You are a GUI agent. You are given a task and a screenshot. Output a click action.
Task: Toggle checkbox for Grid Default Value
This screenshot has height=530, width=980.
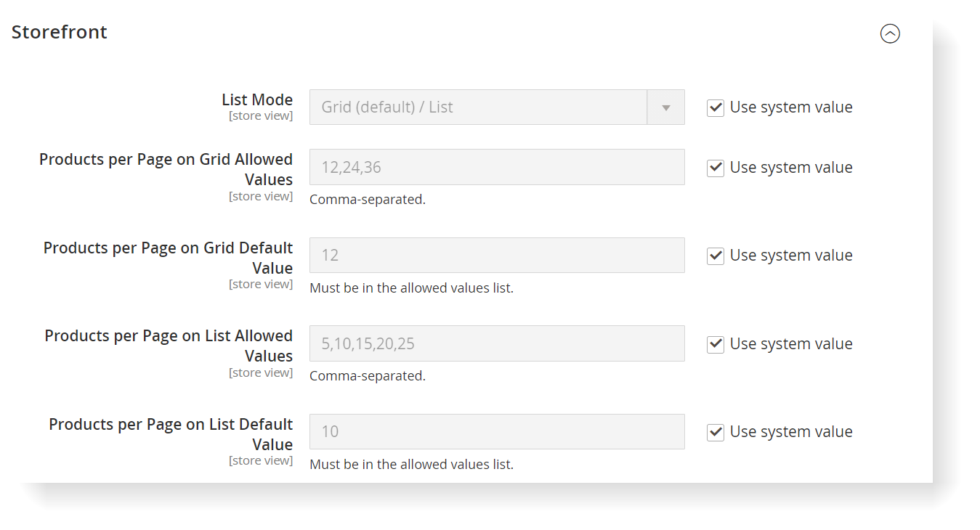point(716,256)
